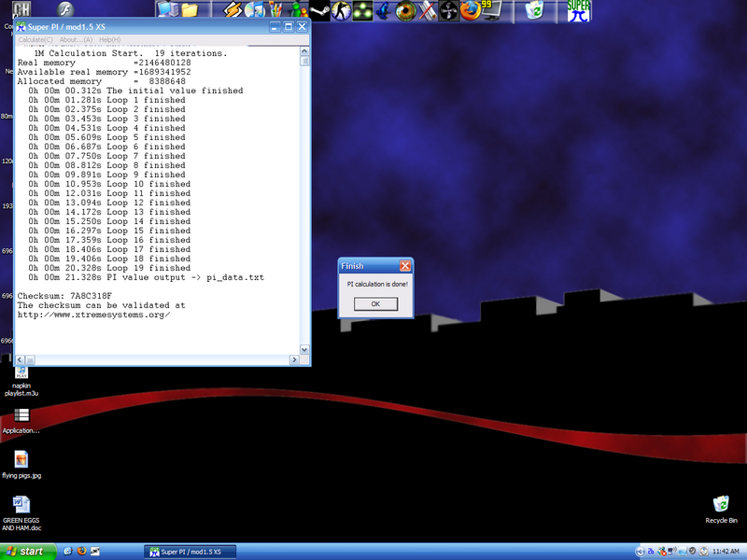Click the "Loop 10 finished" line
747x560 pixels.
(x=109, y=184)
